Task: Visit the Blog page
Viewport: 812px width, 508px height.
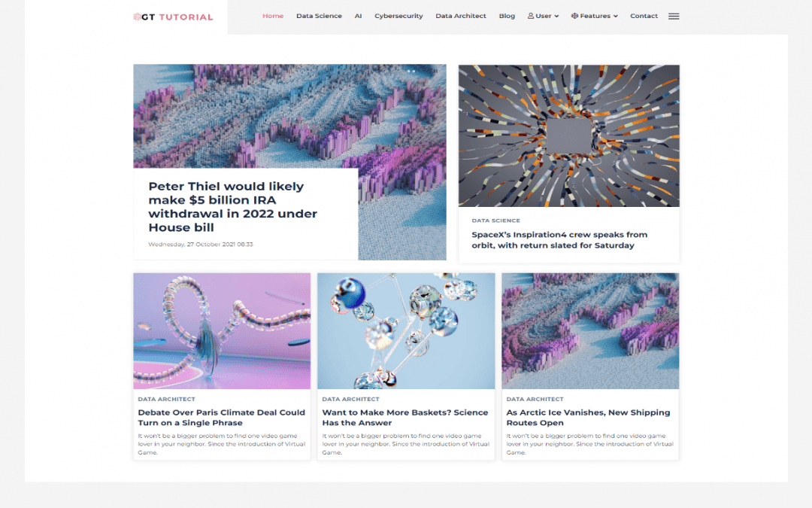Action: tap(507, 16)
